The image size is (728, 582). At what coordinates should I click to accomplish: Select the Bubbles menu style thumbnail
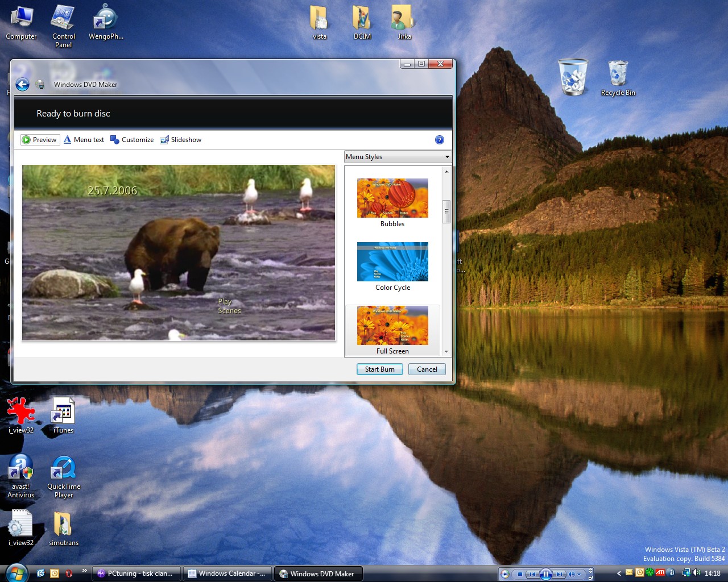click(x=392, y=198)
